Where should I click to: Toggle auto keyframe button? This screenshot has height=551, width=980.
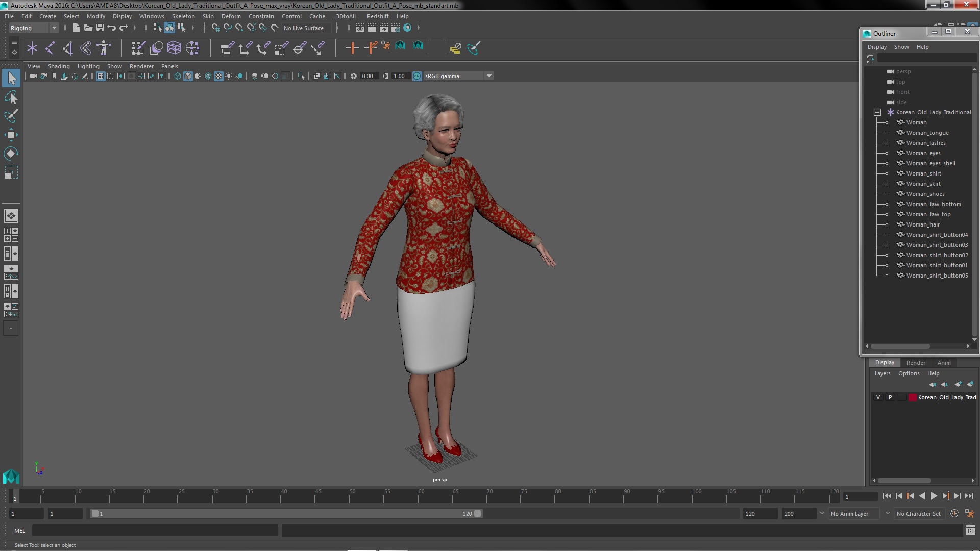click(954, 514)
